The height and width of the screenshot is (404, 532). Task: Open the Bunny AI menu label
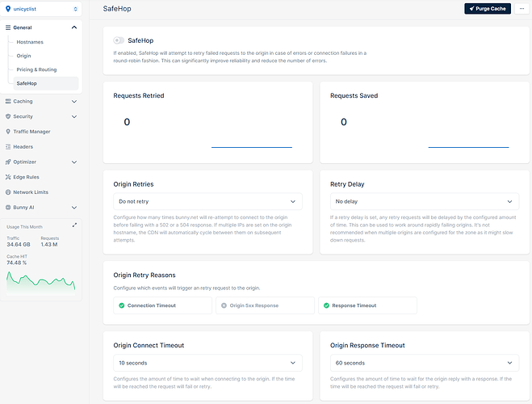click(23, 208)
